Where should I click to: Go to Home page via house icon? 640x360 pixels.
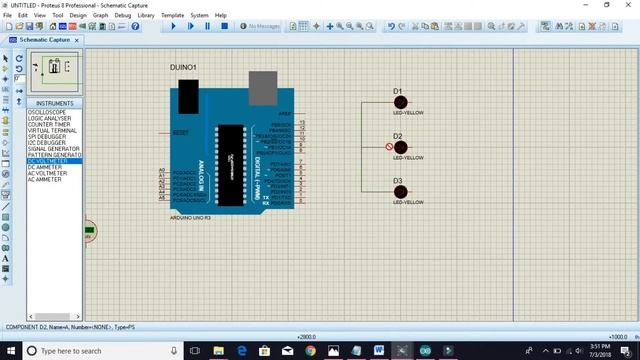point(53,26)
